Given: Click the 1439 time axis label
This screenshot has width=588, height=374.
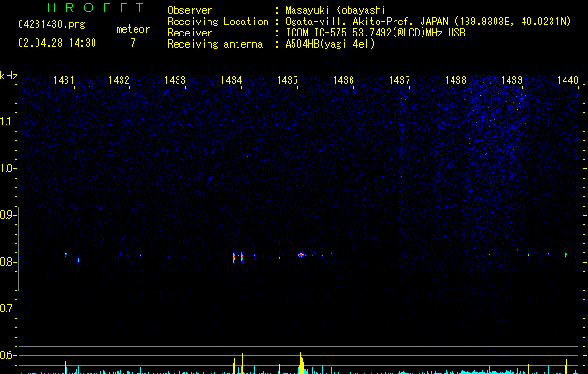Looking at the screenshot, I should (x=511, y=80).
